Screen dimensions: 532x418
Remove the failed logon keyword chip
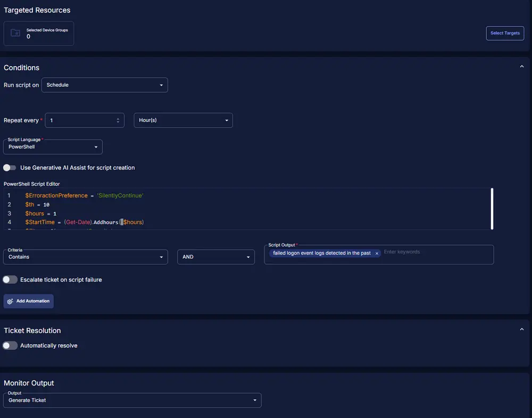coord(377,253)
